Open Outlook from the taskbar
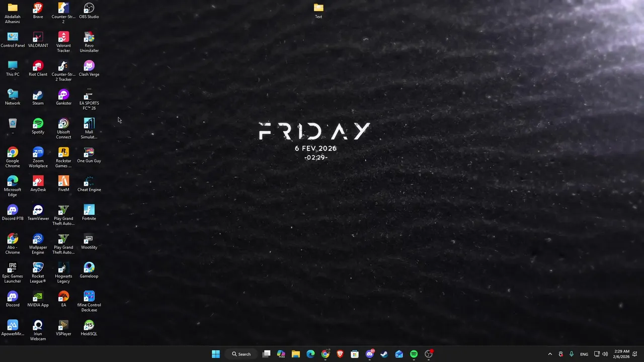 pyautogui.click(x=399, y=354)
